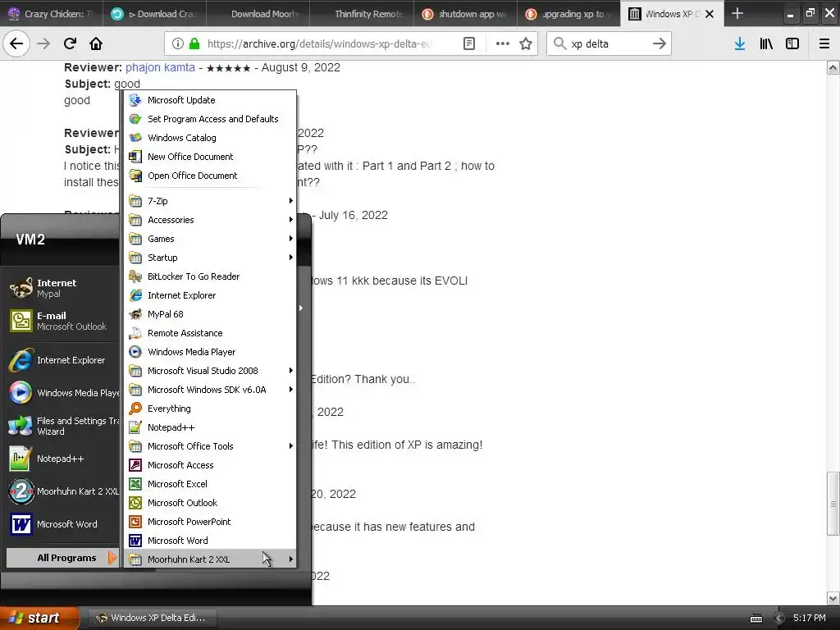
Task: Open Microsoft Outlook from programs list
Action: (x=210, y=503)
